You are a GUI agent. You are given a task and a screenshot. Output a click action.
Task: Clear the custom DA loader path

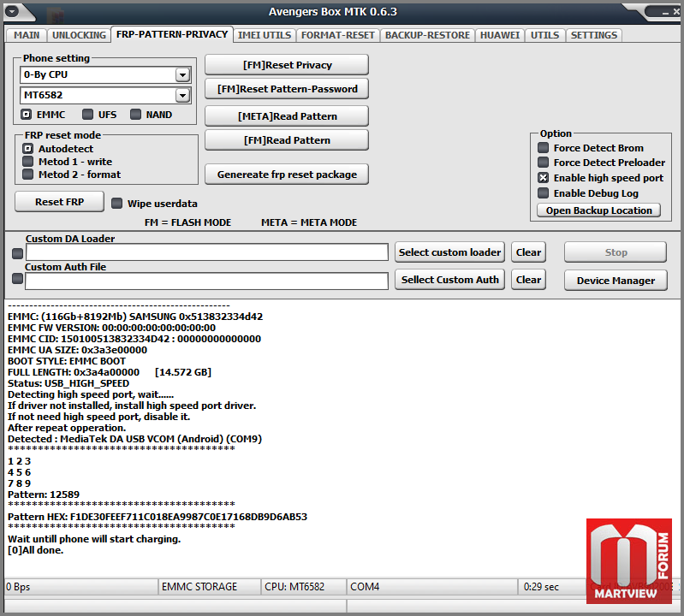[528, 252]
